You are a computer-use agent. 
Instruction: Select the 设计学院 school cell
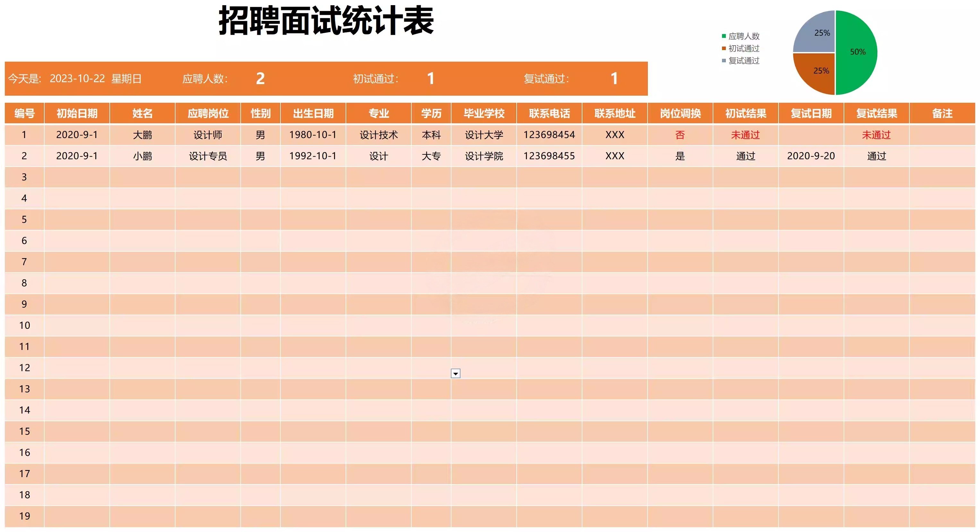tap(484, 156)
